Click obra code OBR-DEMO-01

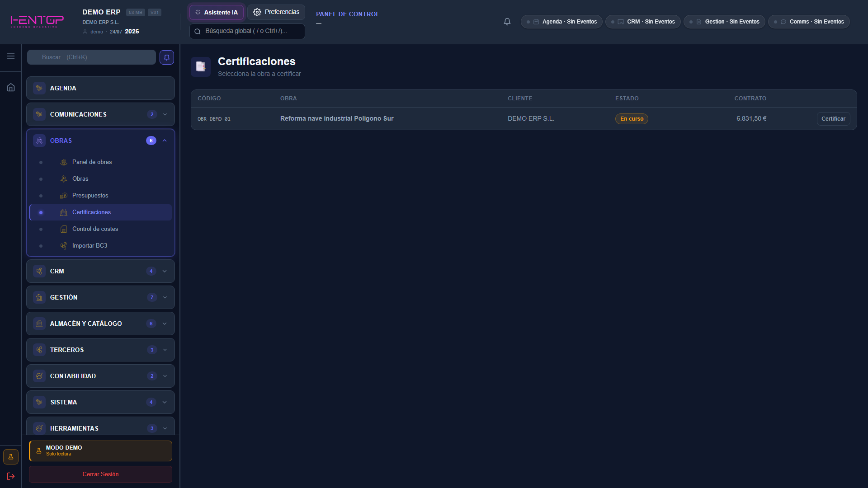[x=214, y=119]
